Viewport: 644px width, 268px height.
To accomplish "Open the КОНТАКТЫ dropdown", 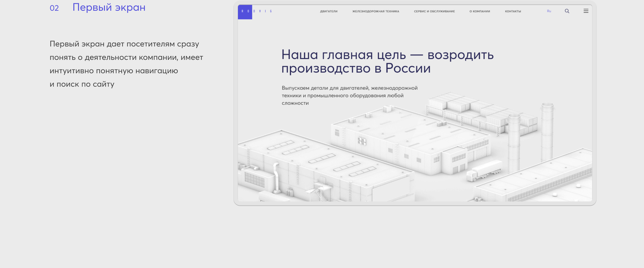I will (x=513, y=11).
